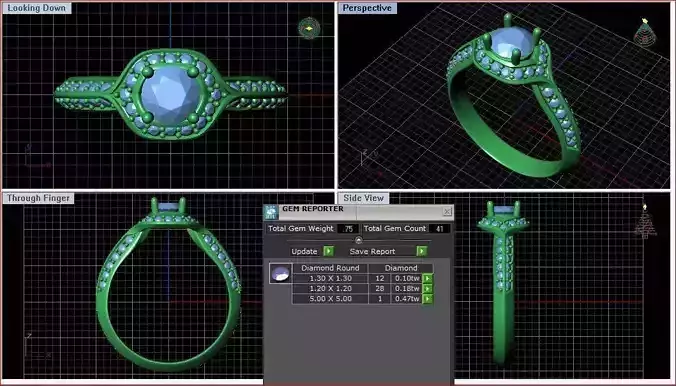The image size is (676, 386).
Task: Click the 0.18tw weight cell
Action: pos(407,289)
